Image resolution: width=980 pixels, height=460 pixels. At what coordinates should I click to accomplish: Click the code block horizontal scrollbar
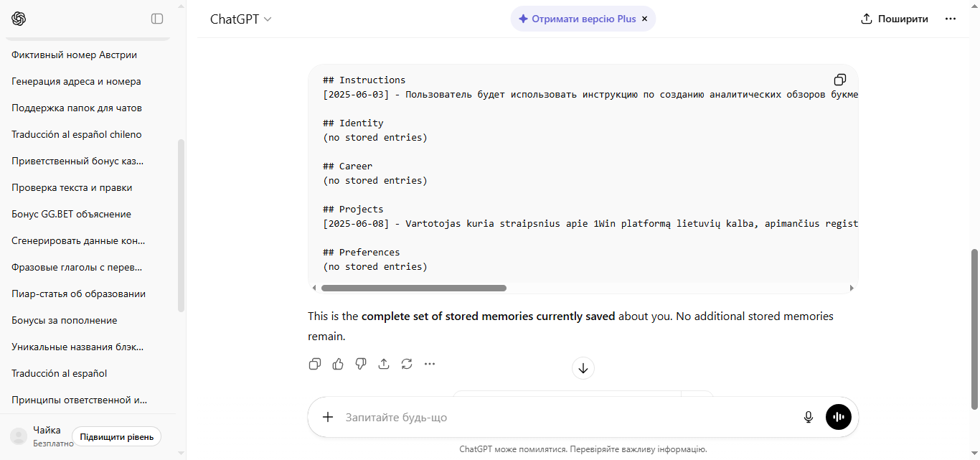coord(413,288)
